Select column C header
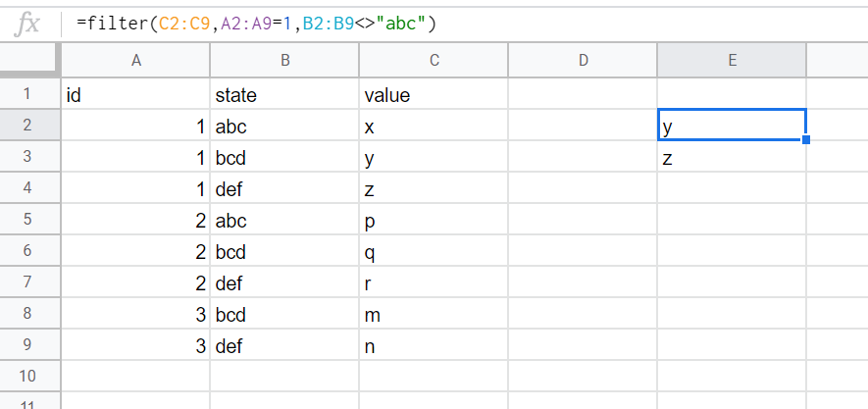Image resolution: width=868 pixels, height=409 pixels. click(x=434, y=60)
